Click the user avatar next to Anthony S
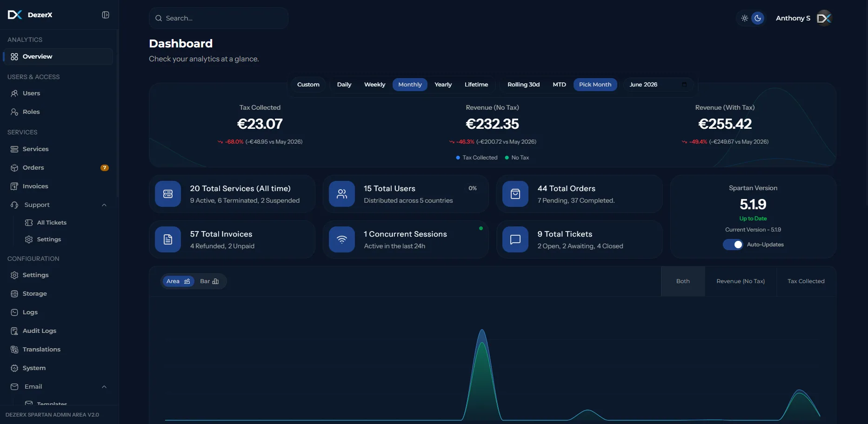Image resolution: width=868 pixels, height=424 pixels. (824, 18)
